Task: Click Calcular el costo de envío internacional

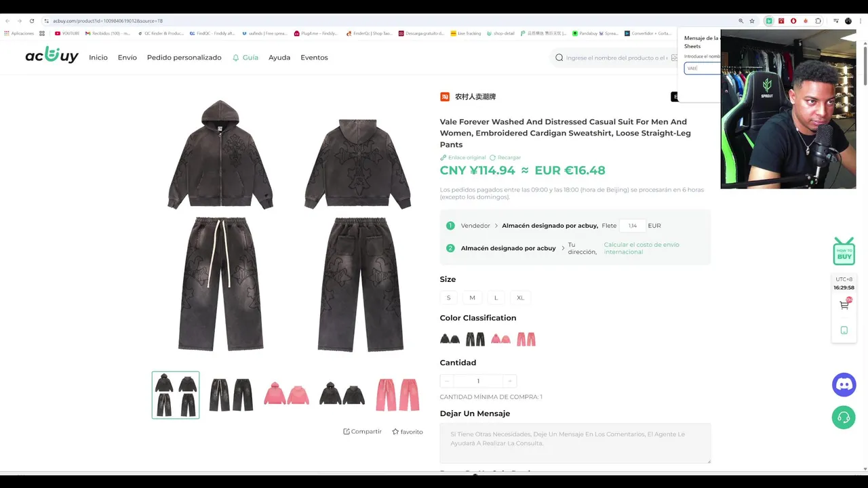Action: point(642,248)
